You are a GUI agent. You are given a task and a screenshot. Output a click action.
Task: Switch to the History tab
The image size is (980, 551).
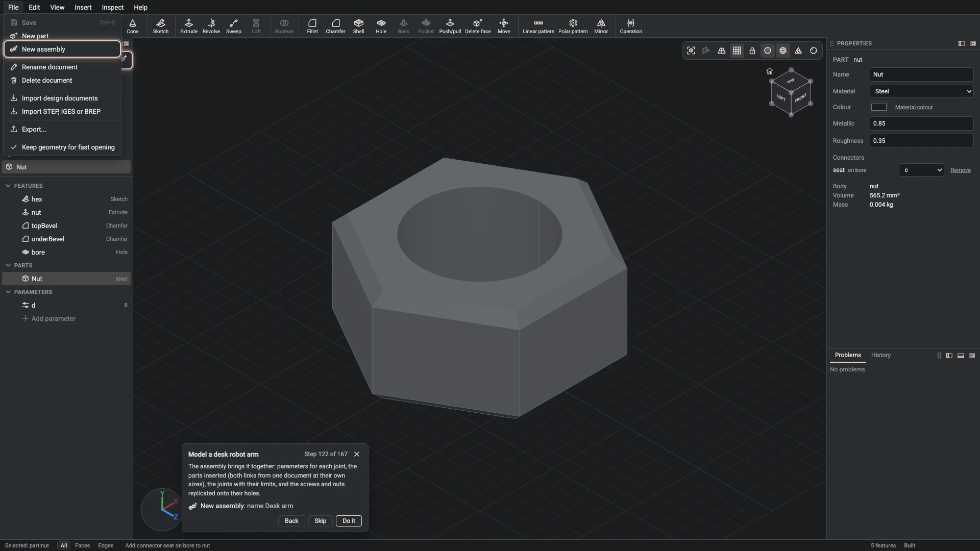click(880, 355)
